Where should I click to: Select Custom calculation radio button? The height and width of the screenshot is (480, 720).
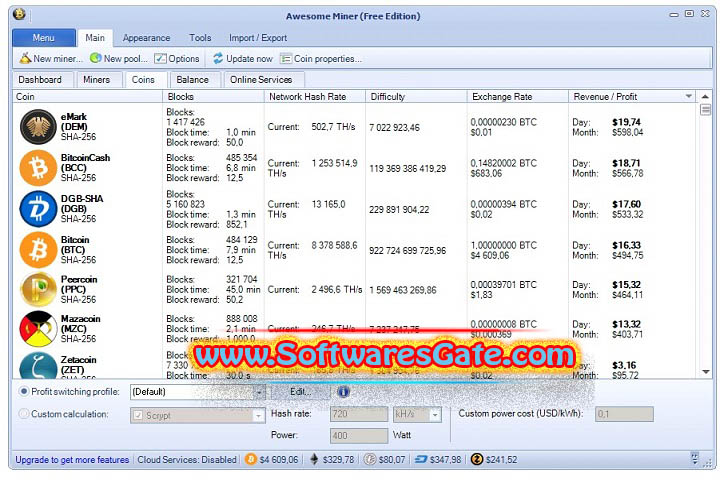[23, 414]
